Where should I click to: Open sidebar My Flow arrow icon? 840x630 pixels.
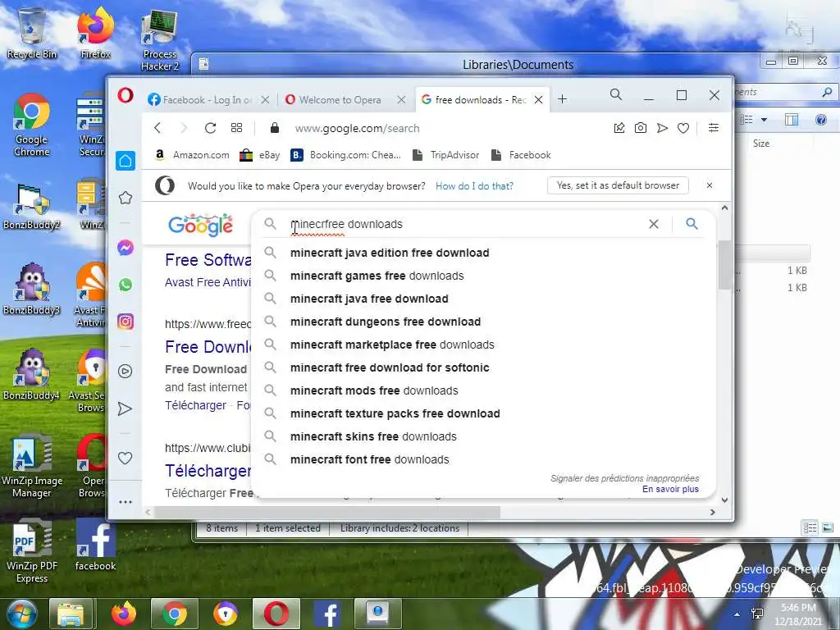tap(125, 409)
